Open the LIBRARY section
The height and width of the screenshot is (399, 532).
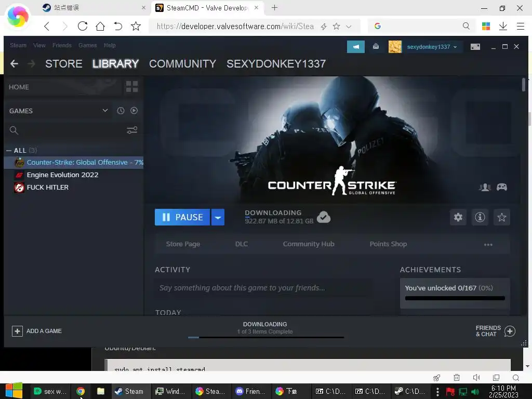(115, 63)
